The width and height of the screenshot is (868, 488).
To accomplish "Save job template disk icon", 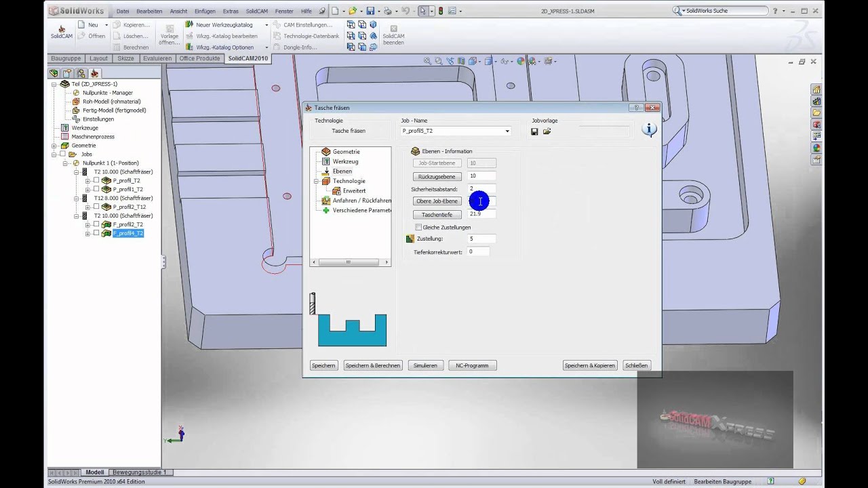I will point(534,131).
